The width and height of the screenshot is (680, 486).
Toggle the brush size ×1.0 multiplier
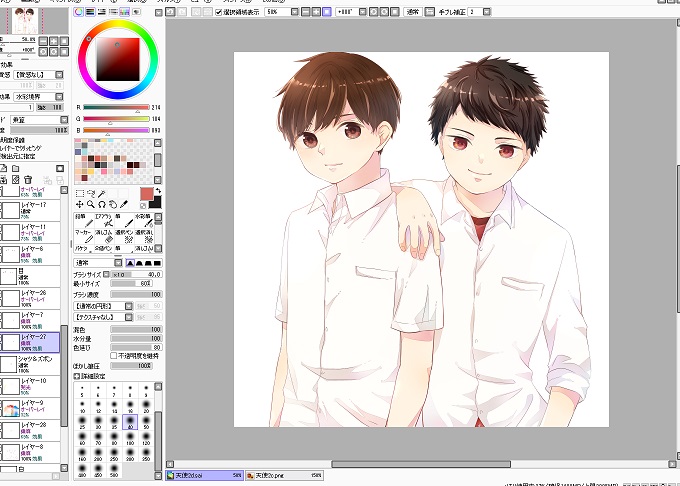click(x=106, y=274)
